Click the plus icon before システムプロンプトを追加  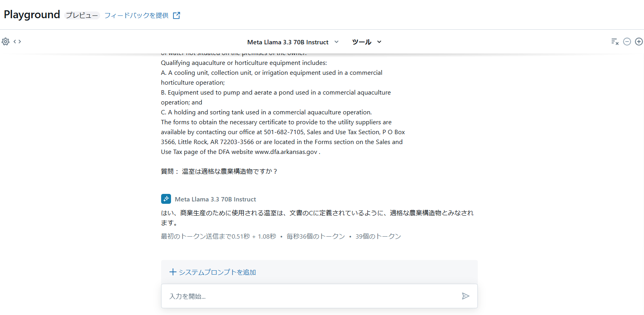(173, 272)
